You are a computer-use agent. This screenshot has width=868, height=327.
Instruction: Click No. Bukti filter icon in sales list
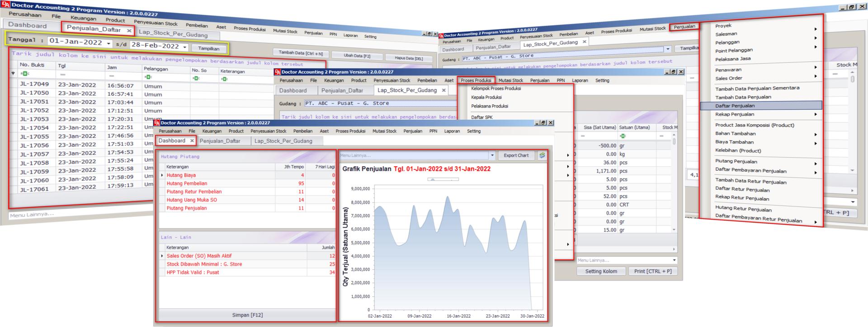(24, 74)
